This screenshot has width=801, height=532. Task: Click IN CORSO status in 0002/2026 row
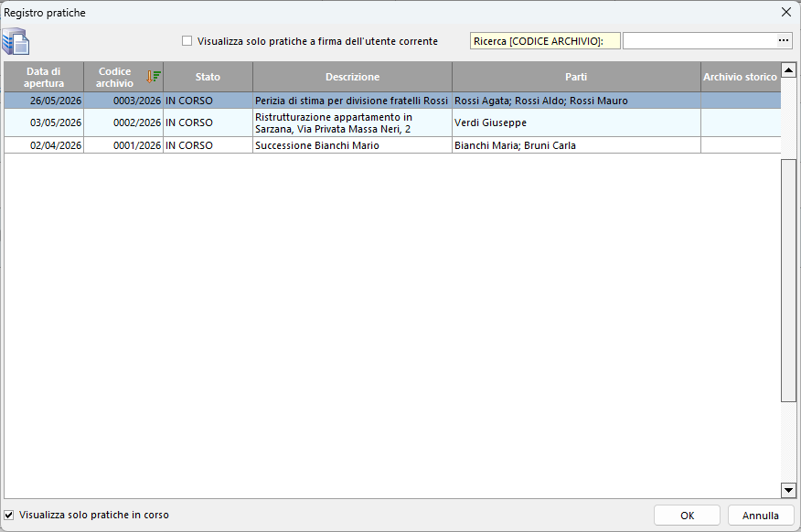(208, 122)
